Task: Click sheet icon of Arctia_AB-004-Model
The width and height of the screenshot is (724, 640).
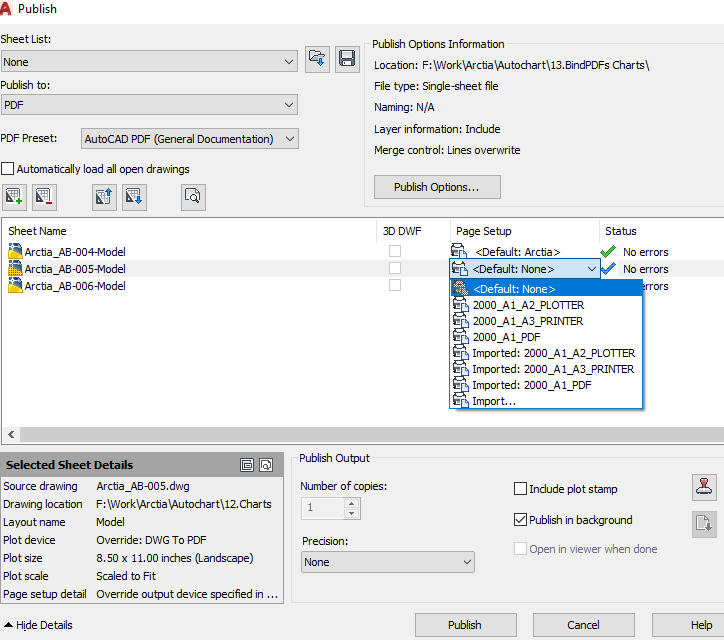Action: pyautogui.click(x=15, y=251)
